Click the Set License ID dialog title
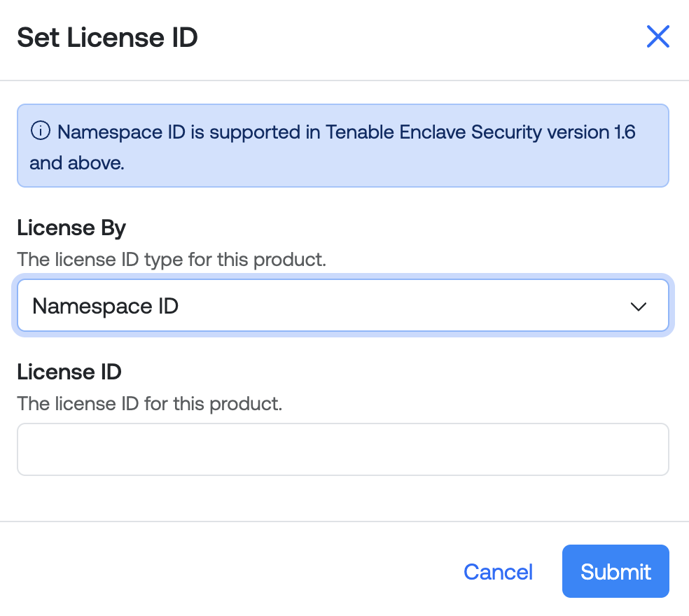 coord(107,37)
